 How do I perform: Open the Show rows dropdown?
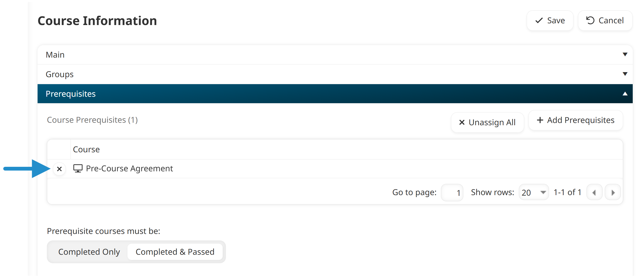534,192
